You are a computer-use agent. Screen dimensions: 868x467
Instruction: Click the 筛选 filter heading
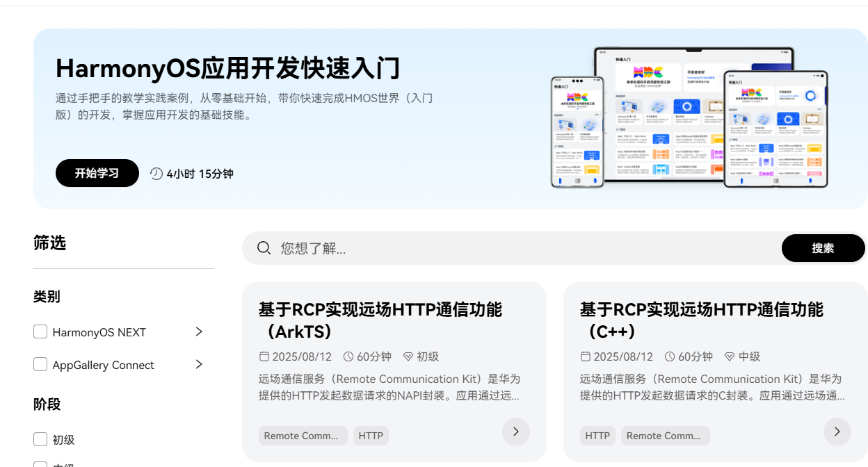pyautogui.click(x=49, y=243)
